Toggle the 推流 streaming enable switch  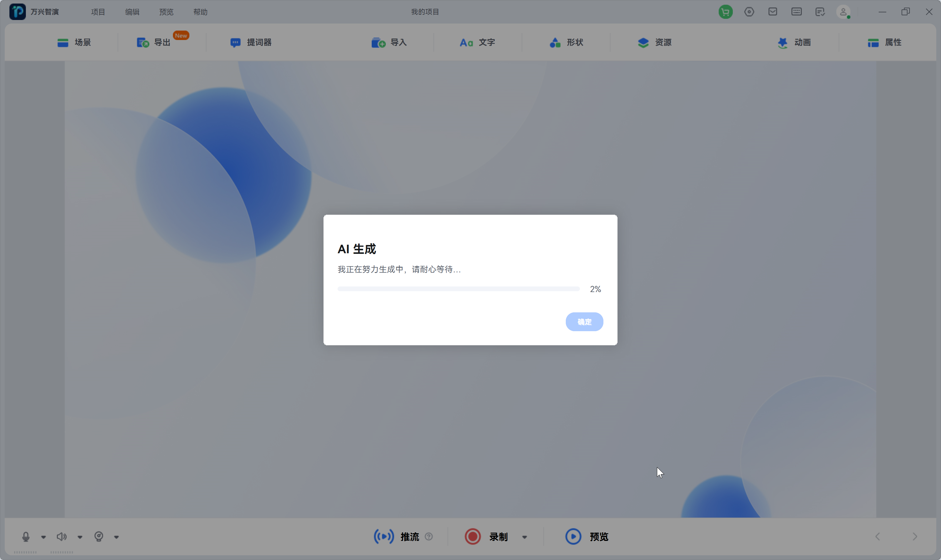(385, 536)
